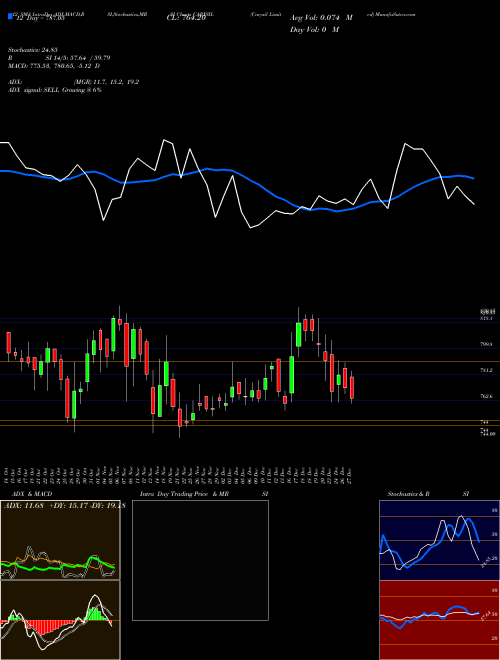Screen dimensions: 500x660
Task: Click the 762.6 price axis label
Action: coord(487,396)
